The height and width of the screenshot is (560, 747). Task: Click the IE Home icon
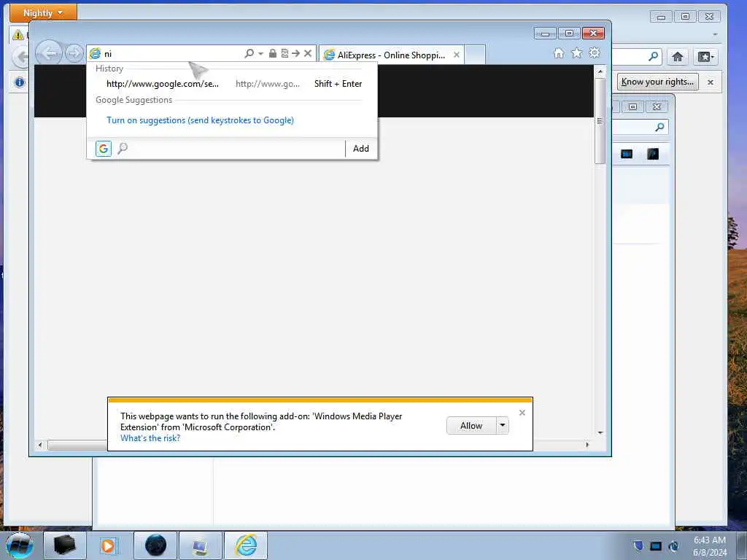coord(559,52)
